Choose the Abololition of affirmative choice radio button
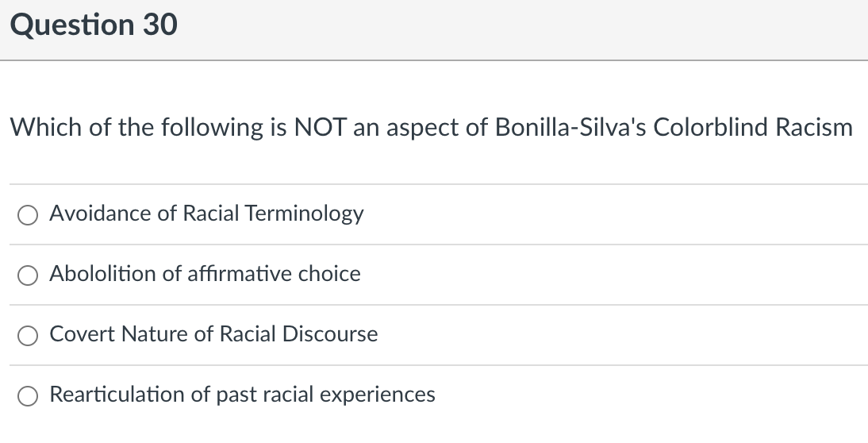The image size is (868, 443). click(x=28, y=275)
